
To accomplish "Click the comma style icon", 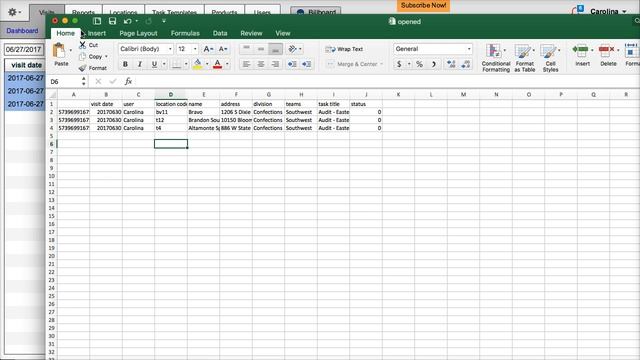I will click(x=434, y=64).
